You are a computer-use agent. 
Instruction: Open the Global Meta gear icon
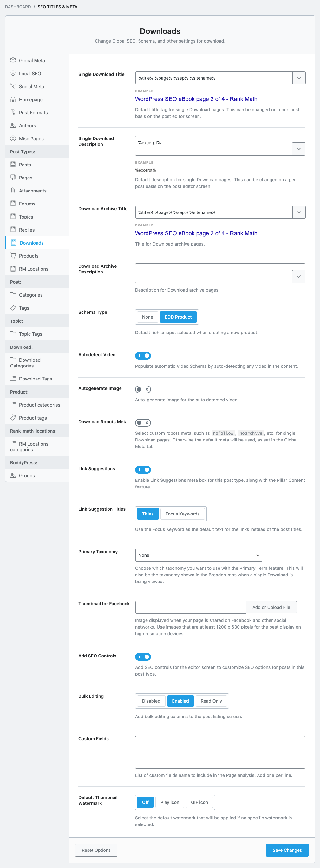click(13, 60)
